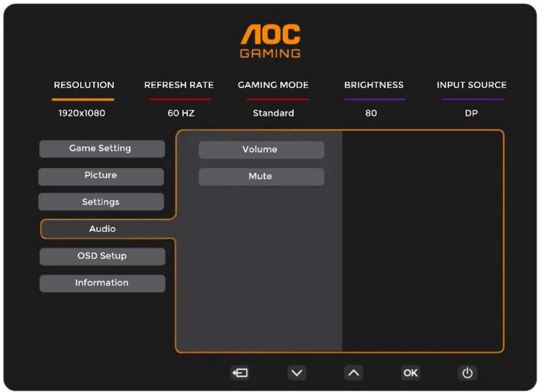538x392 pixels.
Task: Select the Mute option
Action: (261, 177)
